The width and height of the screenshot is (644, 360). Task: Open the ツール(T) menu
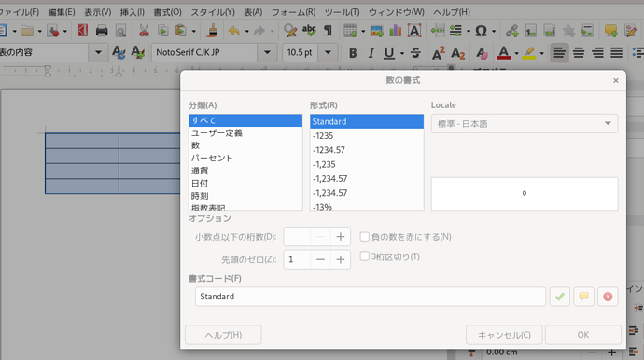[343, 12]
